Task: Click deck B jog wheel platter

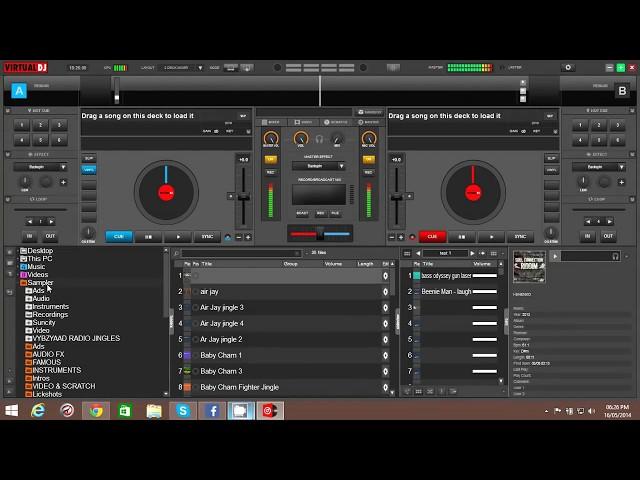Action: (473, 192)
